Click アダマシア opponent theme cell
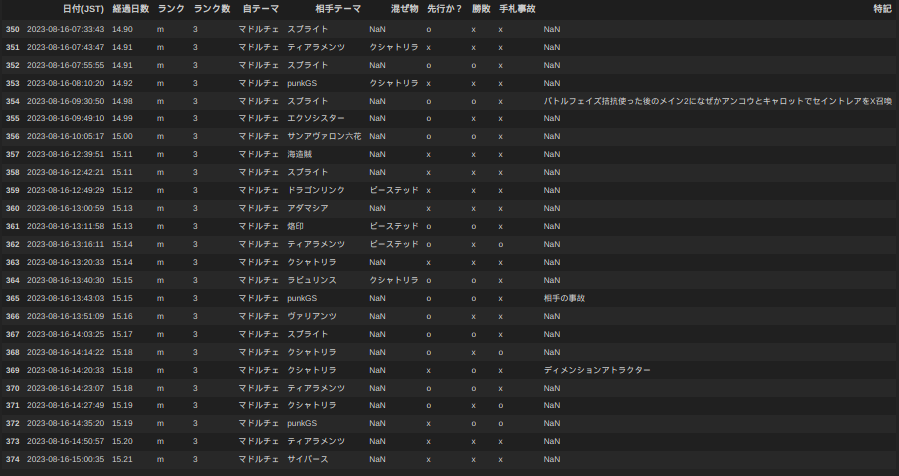Viewport: 899px width, 476px height. (308, 208)
